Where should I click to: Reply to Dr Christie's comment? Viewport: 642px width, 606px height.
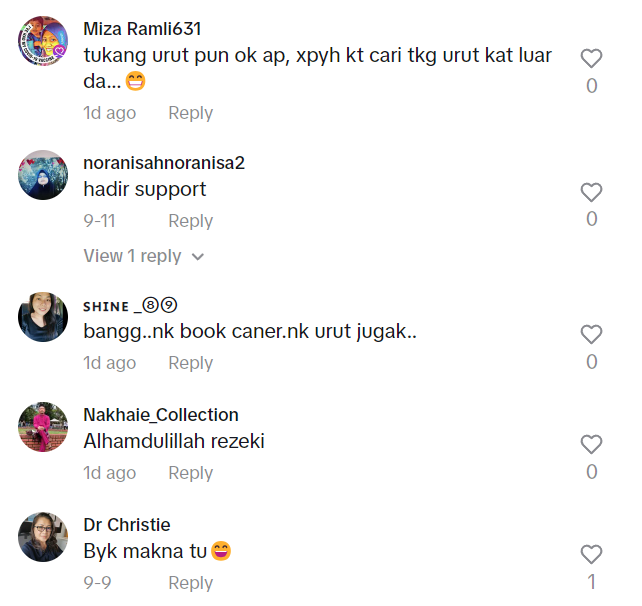pyautogui.click(x=190, y=583)
